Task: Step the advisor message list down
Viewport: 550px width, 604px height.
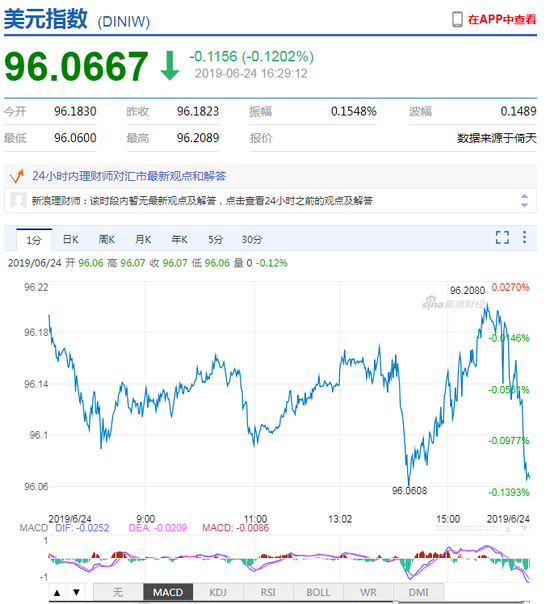Action: (x=524, y=205)
